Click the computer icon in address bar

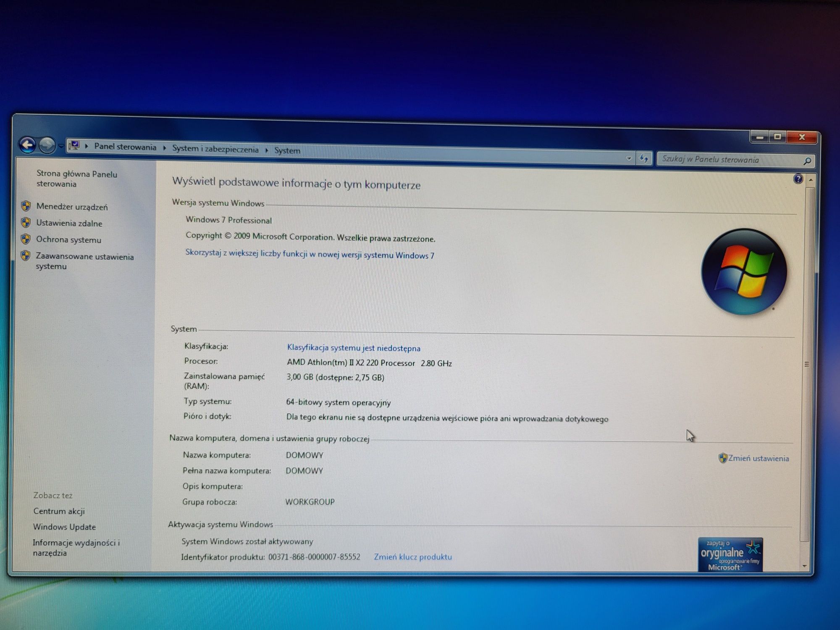74,145
